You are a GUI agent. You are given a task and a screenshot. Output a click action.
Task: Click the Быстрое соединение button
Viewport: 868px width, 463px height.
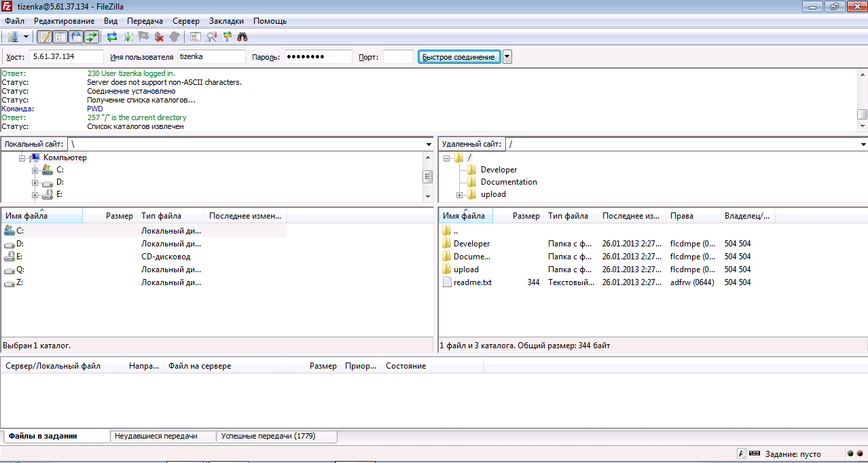(x=459, y=57)
